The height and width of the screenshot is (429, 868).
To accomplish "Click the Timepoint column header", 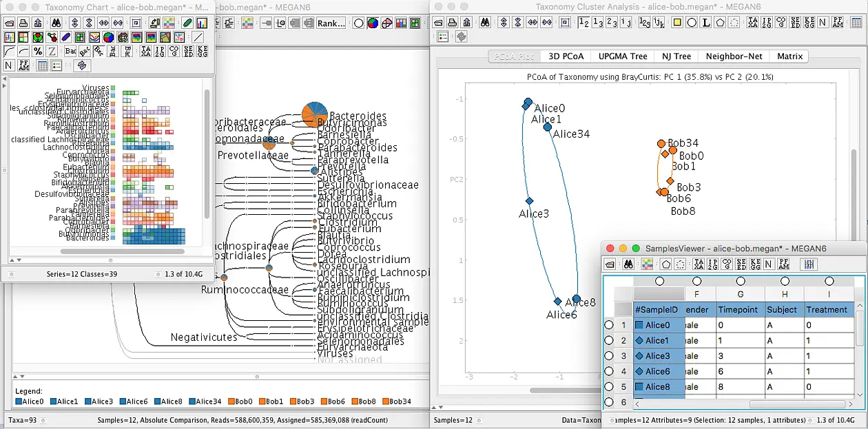I will click(x=739, y=310).
